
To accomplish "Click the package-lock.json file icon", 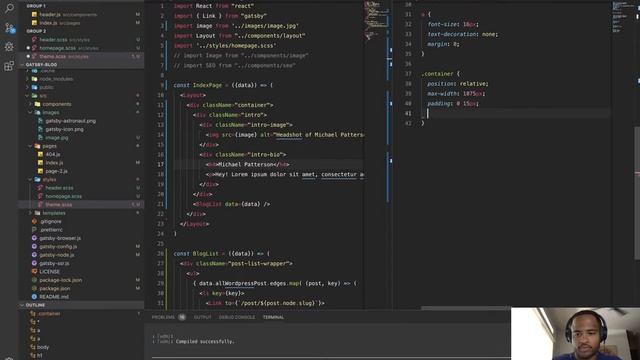I will point(34,280).
